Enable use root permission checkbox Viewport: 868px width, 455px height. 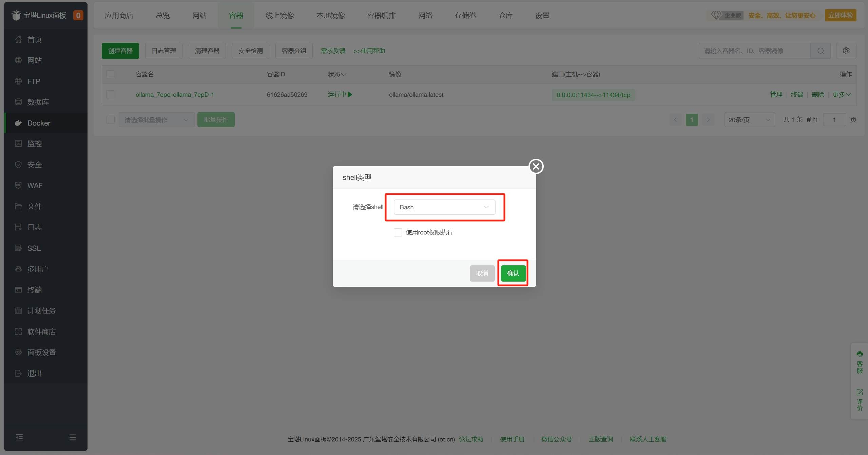pos(398,232)
